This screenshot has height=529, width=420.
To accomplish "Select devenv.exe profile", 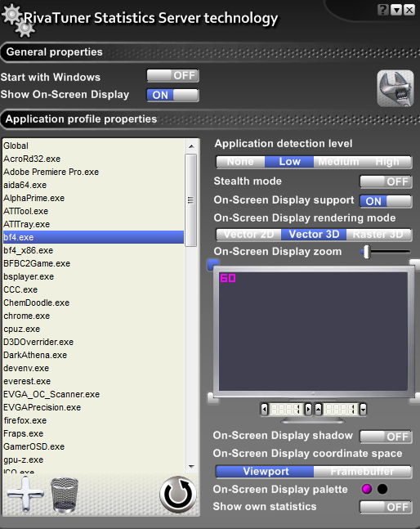I will click(x=93, y=369).
